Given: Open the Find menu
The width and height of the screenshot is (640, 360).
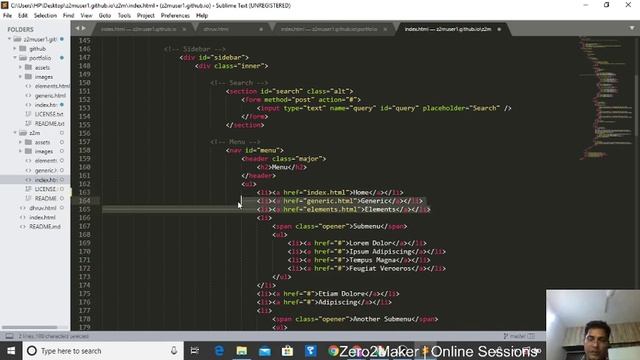Looking at the screenshot, I should coord(69,16).
